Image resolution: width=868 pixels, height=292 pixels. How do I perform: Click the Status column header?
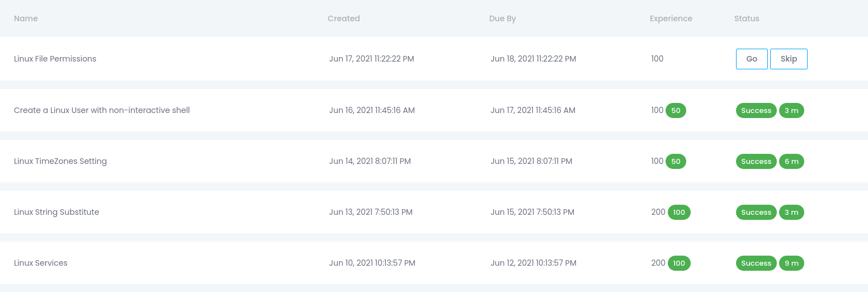[x=747, y=18]
